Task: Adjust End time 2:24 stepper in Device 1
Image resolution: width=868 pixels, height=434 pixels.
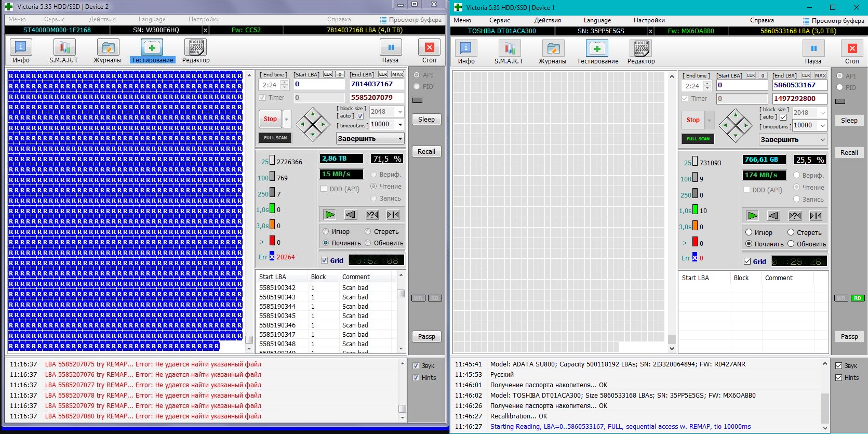Action: pos(707,86)
